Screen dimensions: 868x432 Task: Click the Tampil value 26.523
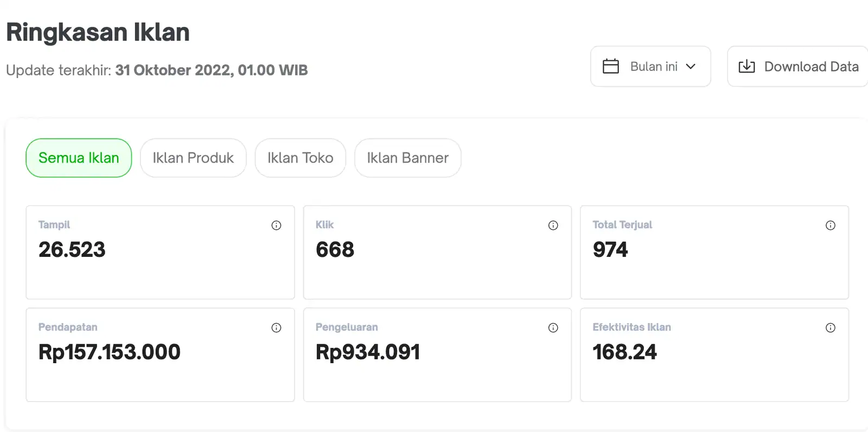(x=72, y=250)
